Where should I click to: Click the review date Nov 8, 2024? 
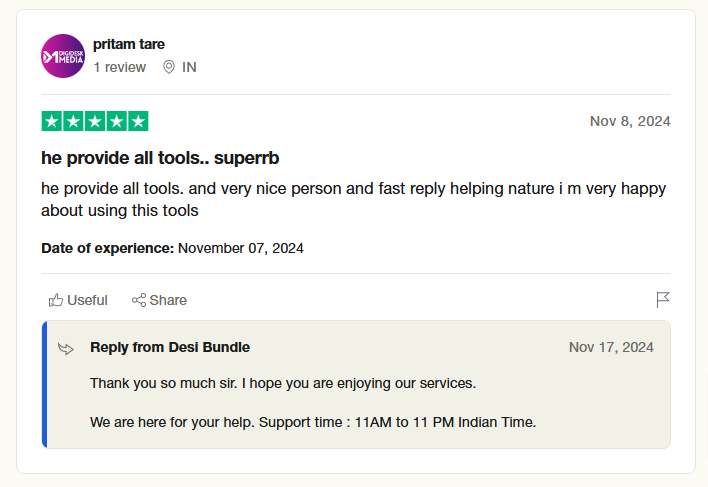pos(630,122)
